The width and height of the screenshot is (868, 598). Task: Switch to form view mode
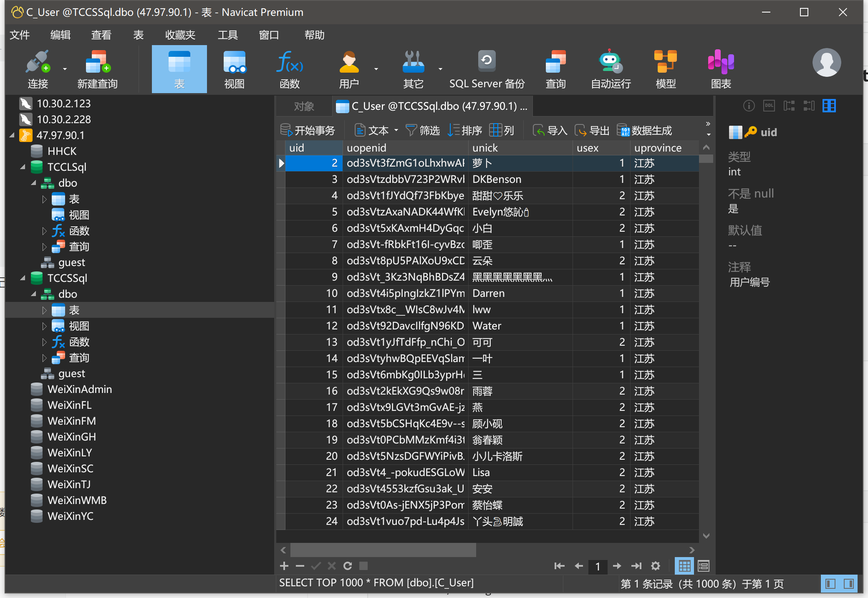pyautogui.click(x=704, y=566)
